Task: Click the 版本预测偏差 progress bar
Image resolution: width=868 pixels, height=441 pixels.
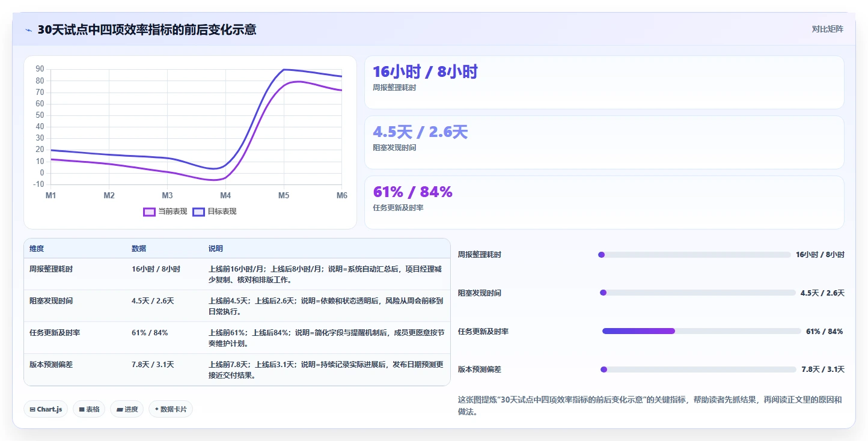Action: [x=698, y=370]
